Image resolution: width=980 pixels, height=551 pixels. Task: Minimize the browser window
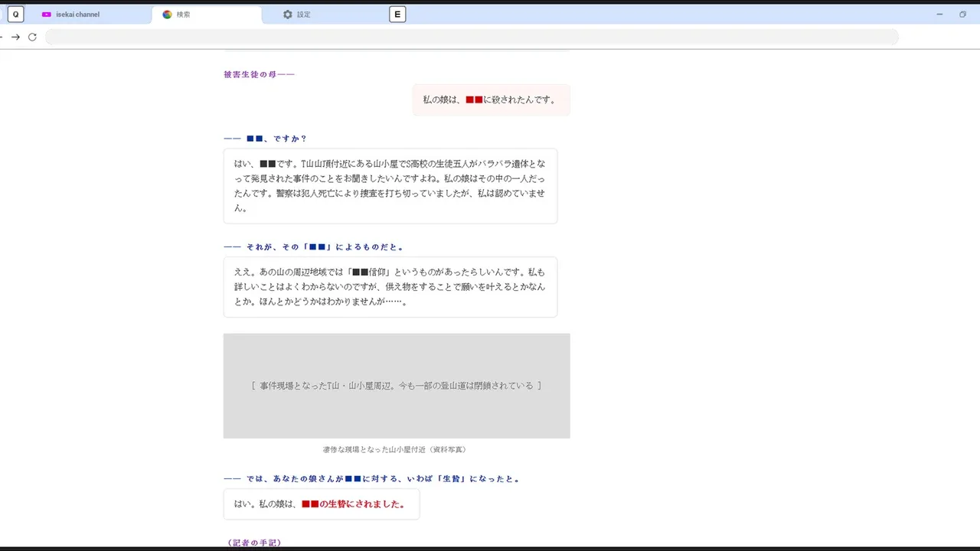tap(940, 15)
